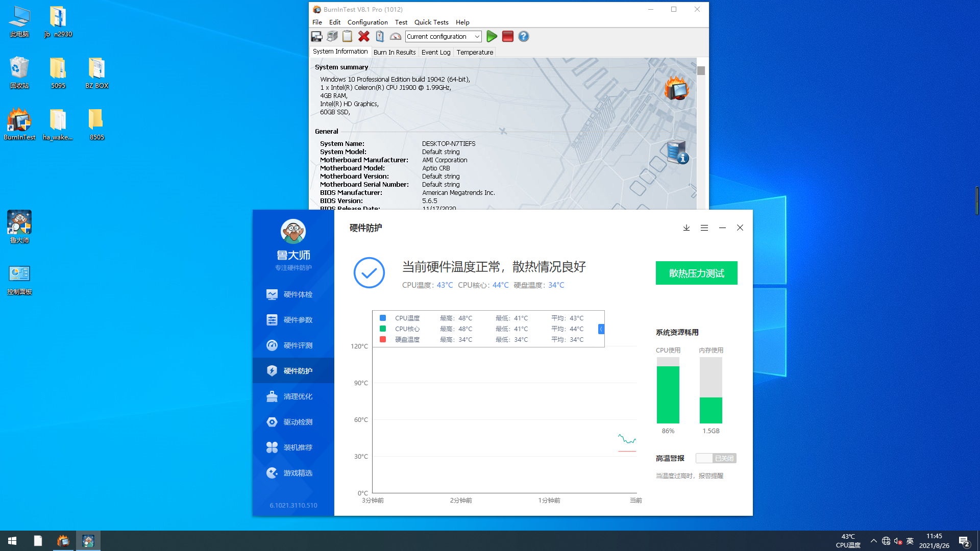Screen dimensions: 980x551
Task: Expand the BurnInTest Configuration menu
Action: [x=367, y=22]
